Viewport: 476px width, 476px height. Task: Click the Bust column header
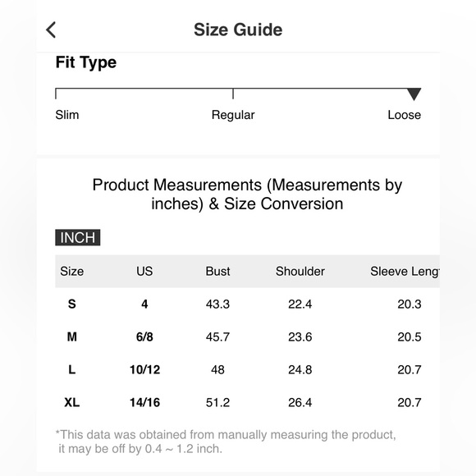pos(217,271)
